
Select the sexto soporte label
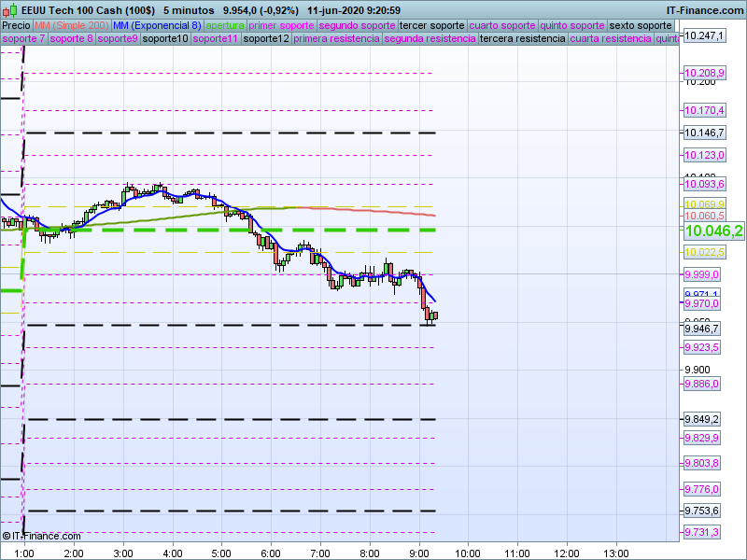click(x=640, y=25)
